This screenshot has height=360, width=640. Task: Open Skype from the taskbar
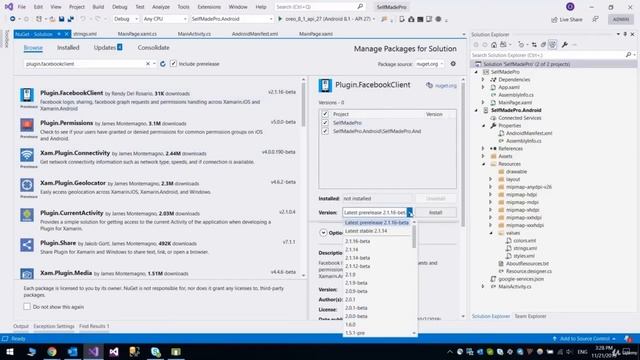click(156, 351)
